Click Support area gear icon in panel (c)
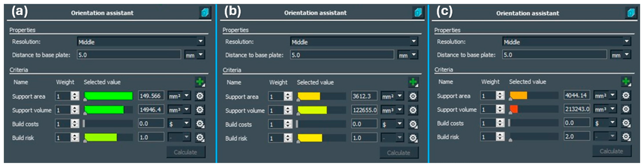The width and height of the screenshot is (644, 167). pyautogui.click(x=626, y=95)
